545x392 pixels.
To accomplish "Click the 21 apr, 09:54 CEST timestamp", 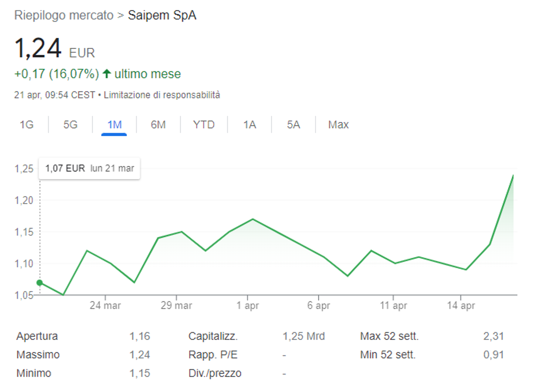I will point(54,95).
